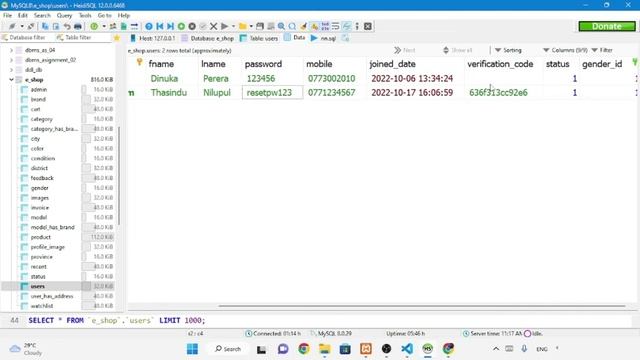Click the Next rows button
The image size is (640, 360).
pyautogui.click(x=404, y=50)
